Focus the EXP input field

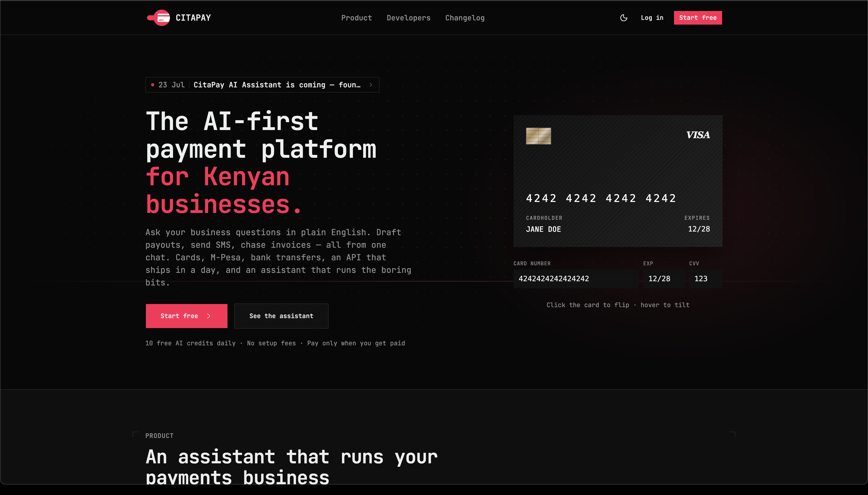point(664,279)
